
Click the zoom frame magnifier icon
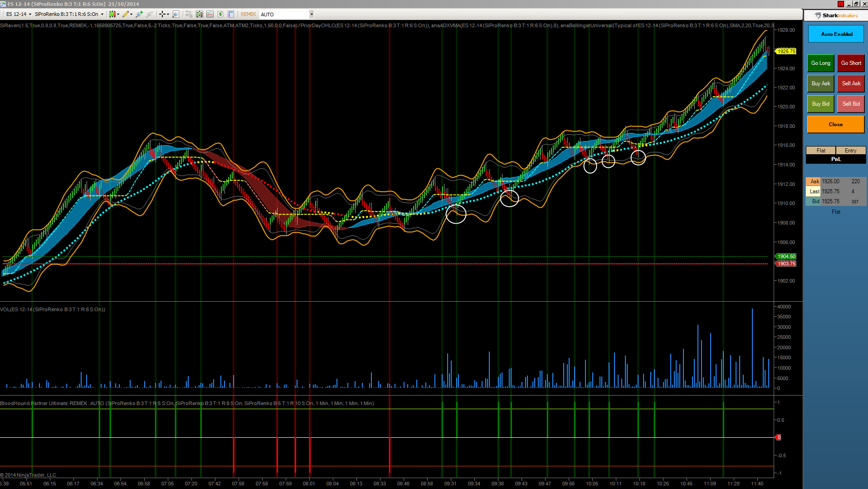(x=176, y=14)
